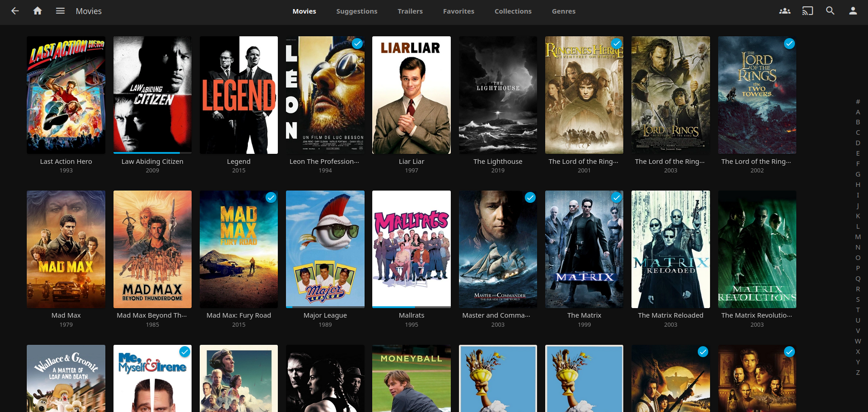The width and height of the screenshot is (868, 412).
Task: Click the Law Abiding Citizen title link
Action: [x=153, y=162]
